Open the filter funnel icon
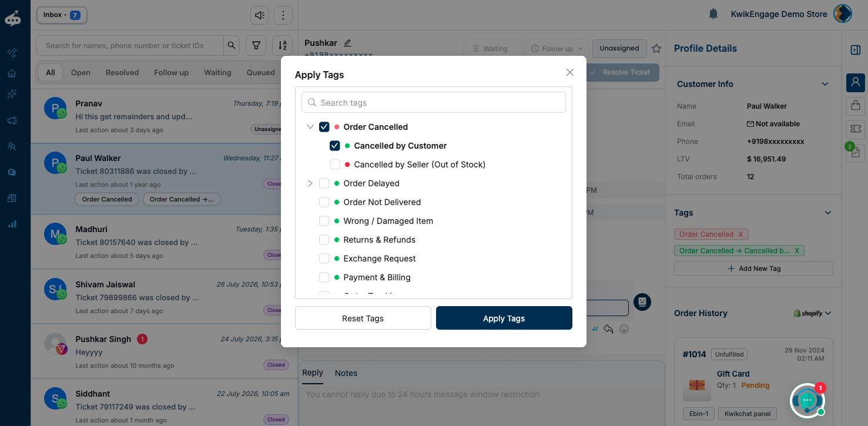 click(256, 45)
